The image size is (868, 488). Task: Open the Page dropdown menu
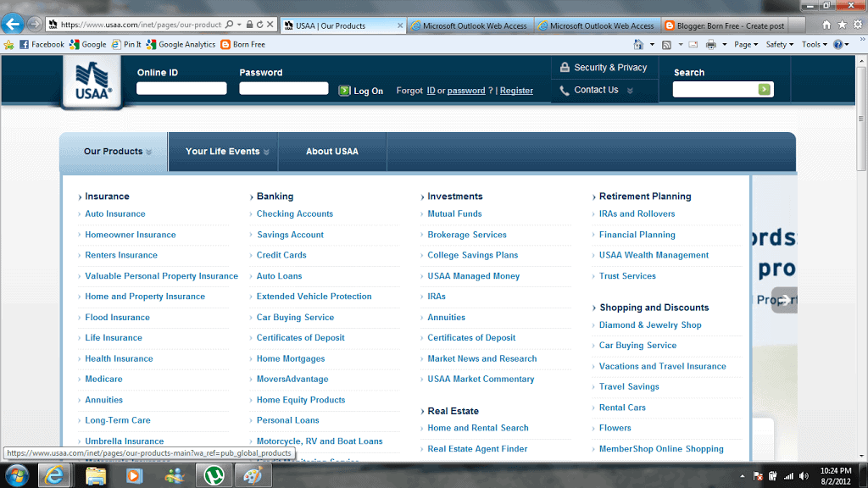click(744, 43)
